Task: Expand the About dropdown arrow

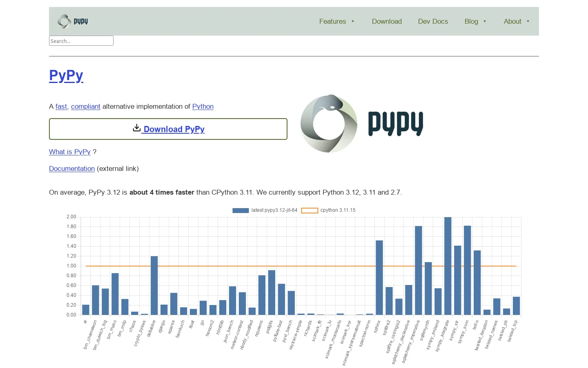Action: coord(528,22)
